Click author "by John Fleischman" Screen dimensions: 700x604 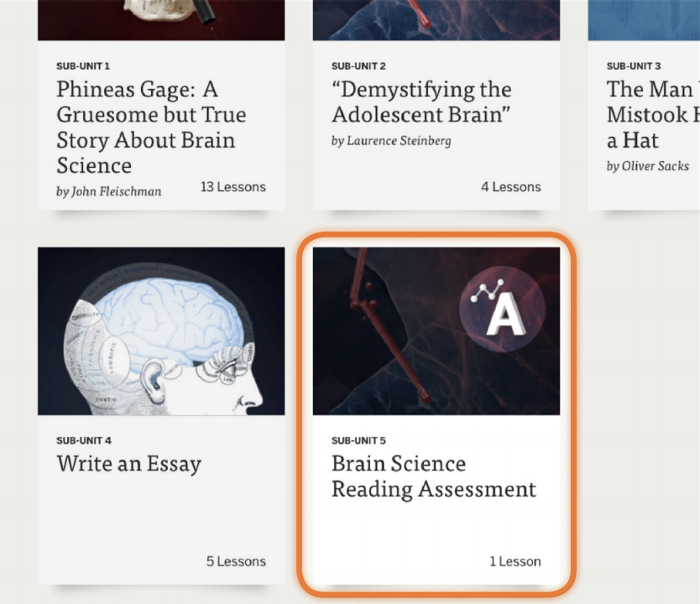[109, 191]
